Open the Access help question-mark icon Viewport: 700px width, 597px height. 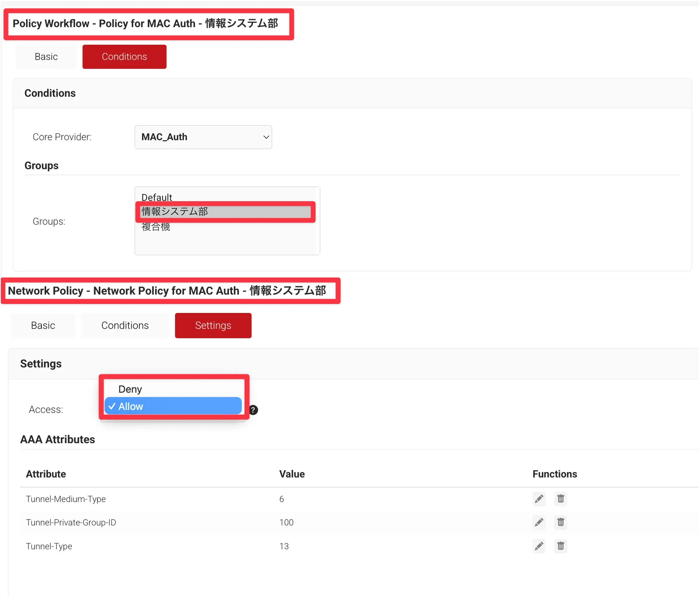(253, 410)
